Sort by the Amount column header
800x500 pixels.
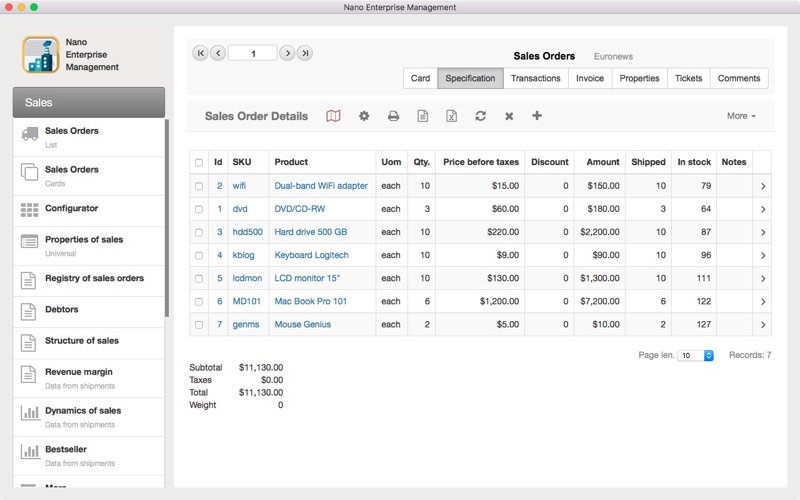tap(603, 162)
